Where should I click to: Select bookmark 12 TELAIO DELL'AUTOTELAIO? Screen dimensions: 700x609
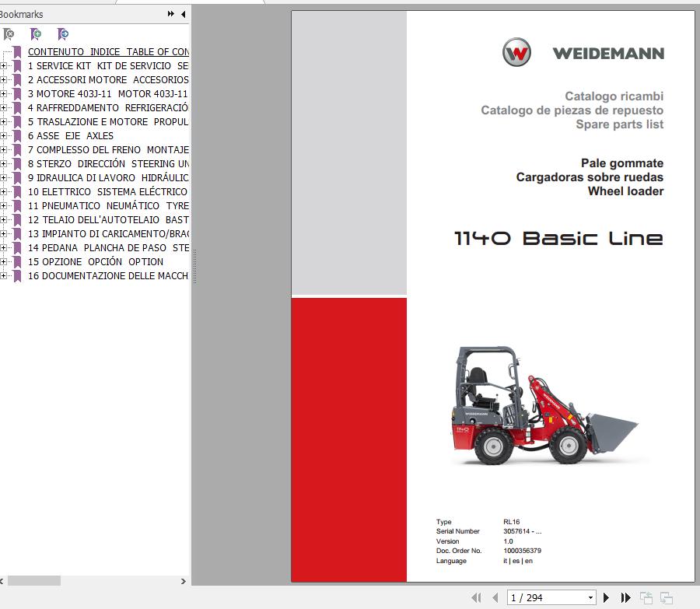click(x=108, y=219)
